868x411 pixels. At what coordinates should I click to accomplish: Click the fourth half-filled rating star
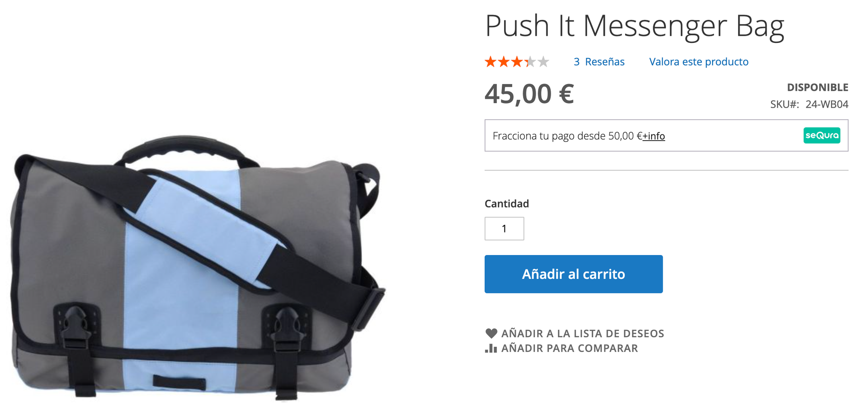tap(530, 61)
